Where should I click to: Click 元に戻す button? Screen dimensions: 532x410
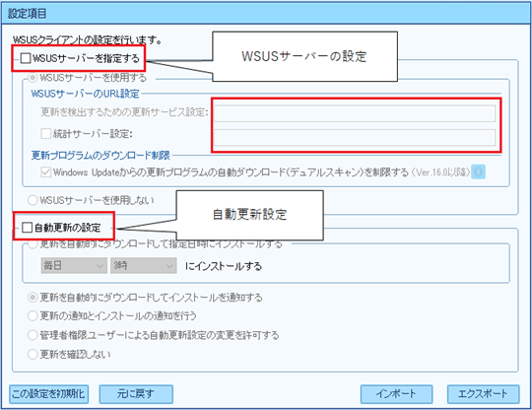(136, 394)
